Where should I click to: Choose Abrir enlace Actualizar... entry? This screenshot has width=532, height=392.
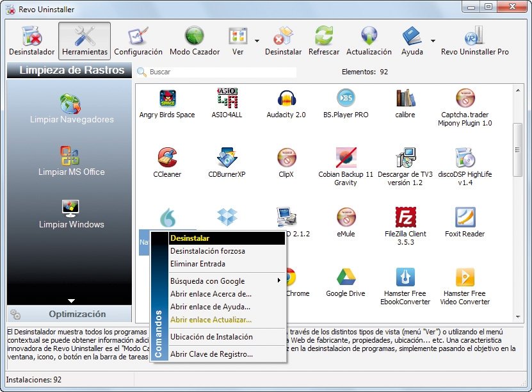pyautogui.click(x=227, y=320)
